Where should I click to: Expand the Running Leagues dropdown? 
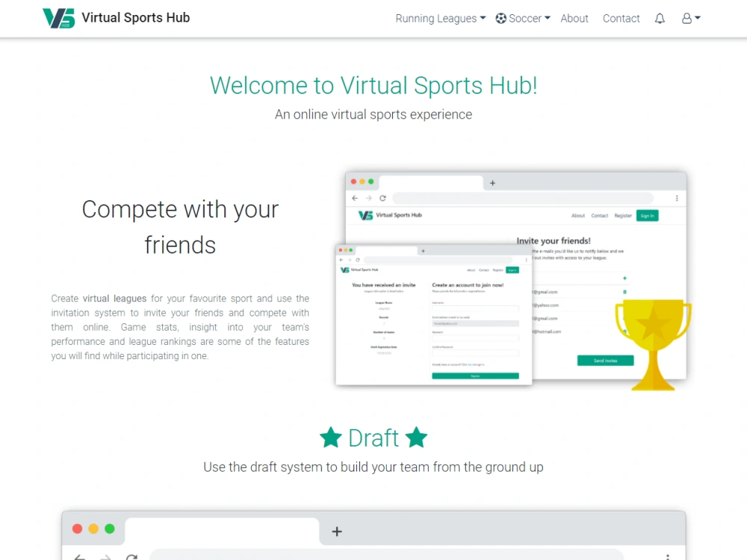(x=436, y=18)
